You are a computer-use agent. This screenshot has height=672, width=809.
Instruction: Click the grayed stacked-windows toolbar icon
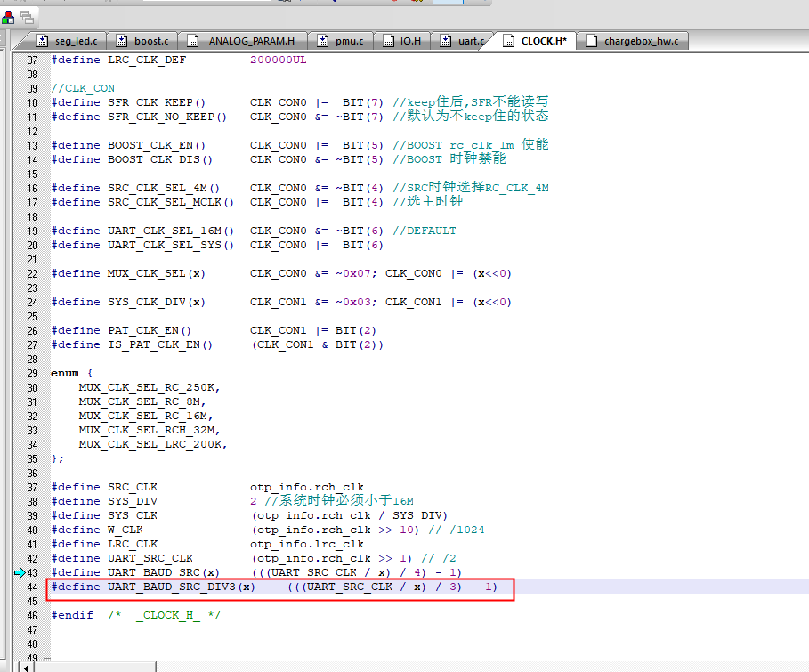(27, 18)
